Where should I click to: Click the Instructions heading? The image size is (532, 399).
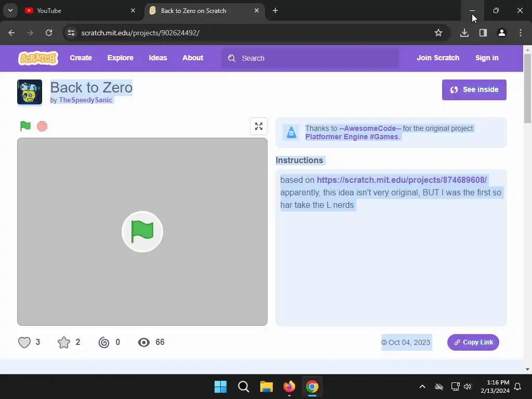tap(299, 160)
